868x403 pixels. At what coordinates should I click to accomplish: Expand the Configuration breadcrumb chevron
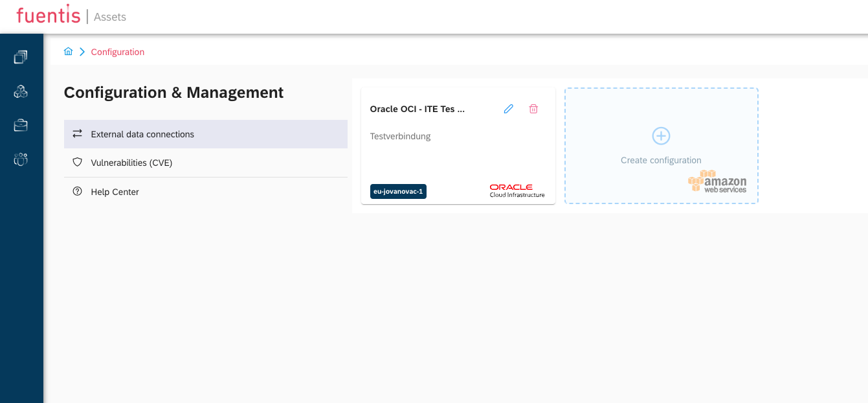click(x=81, y=51)
